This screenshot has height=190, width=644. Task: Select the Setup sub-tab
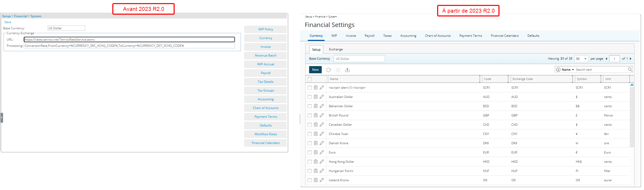(316, 49)
